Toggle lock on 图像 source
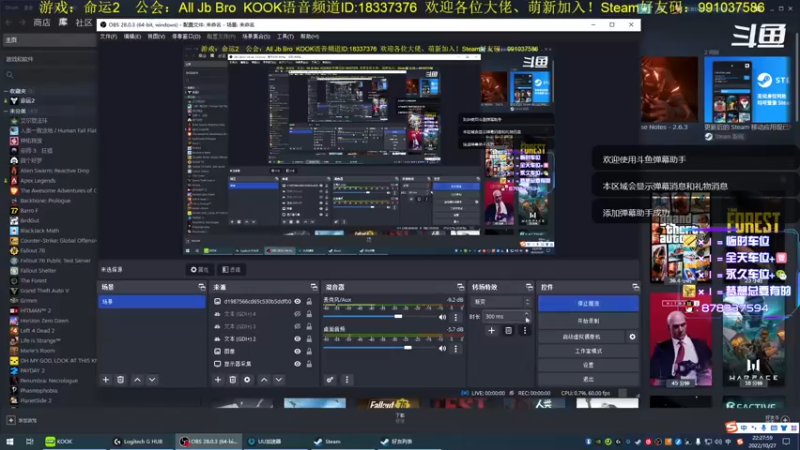Image resolution: width=800 pixels, height=450 pixels. (x=309, y=351)
